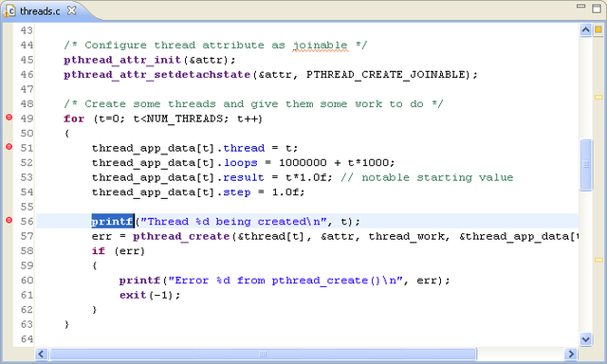Click pthread_attr_init on line 45

click(x=122, y=60)
